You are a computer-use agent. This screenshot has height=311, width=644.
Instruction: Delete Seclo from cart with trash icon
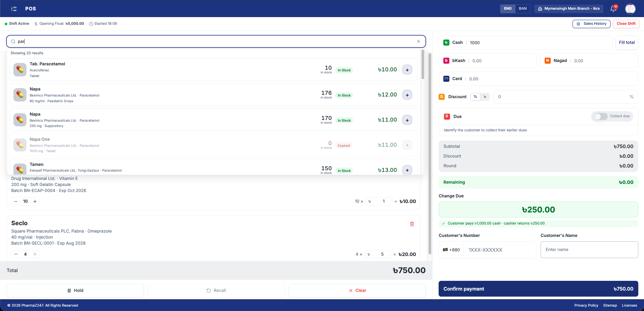coord(412,224)
